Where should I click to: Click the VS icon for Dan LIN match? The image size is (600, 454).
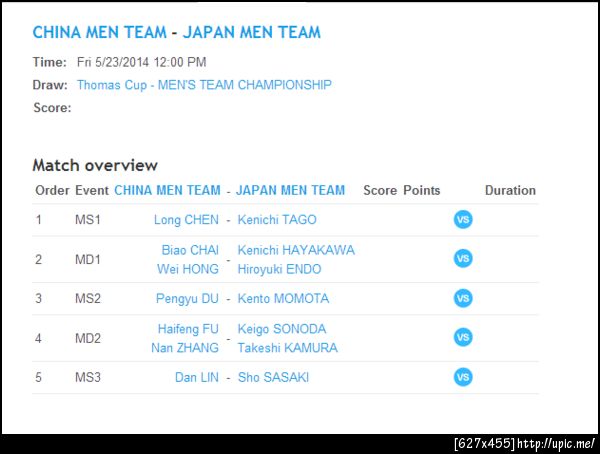[x=463, y=377]
